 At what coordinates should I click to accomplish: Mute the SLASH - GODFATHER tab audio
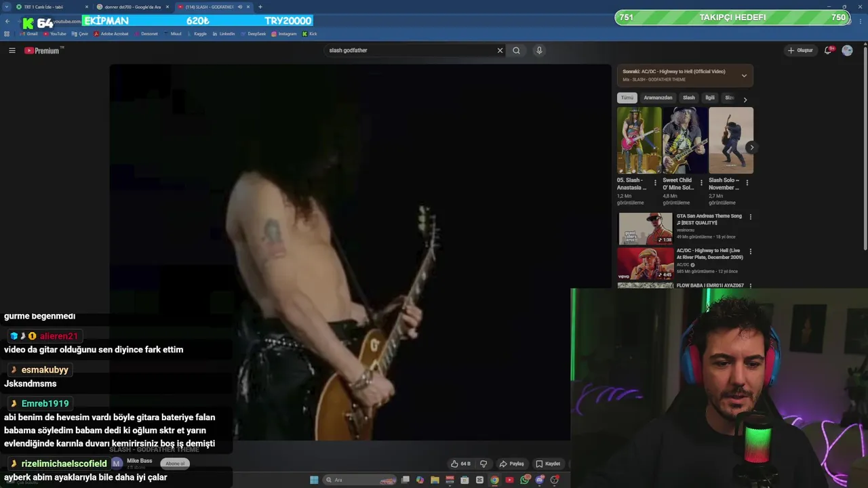(x=239, y=7)
